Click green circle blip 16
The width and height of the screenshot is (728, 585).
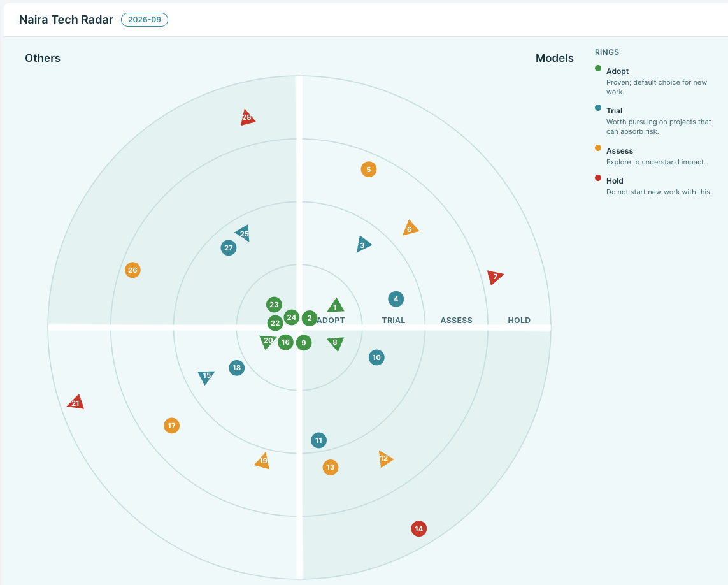point(285,342)
